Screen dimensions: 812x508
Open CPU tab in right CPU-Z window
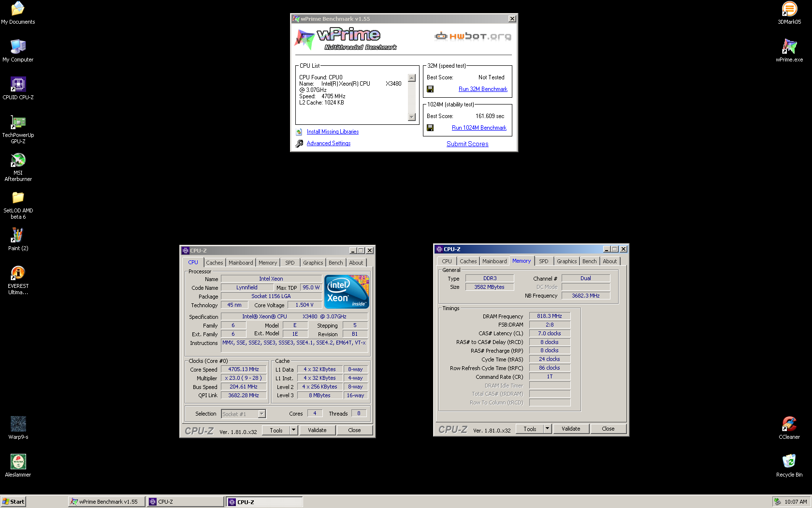(447, 261)
